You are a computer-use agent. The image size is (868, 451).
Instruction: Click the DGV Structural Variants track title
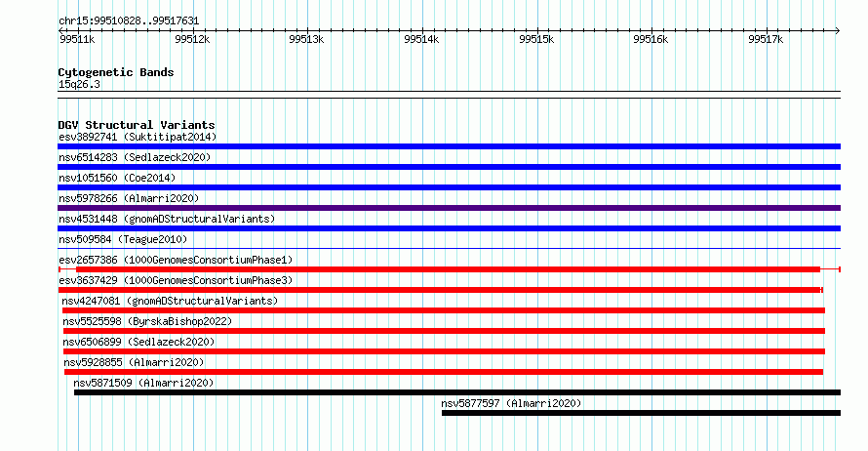(x=137, y=125)
